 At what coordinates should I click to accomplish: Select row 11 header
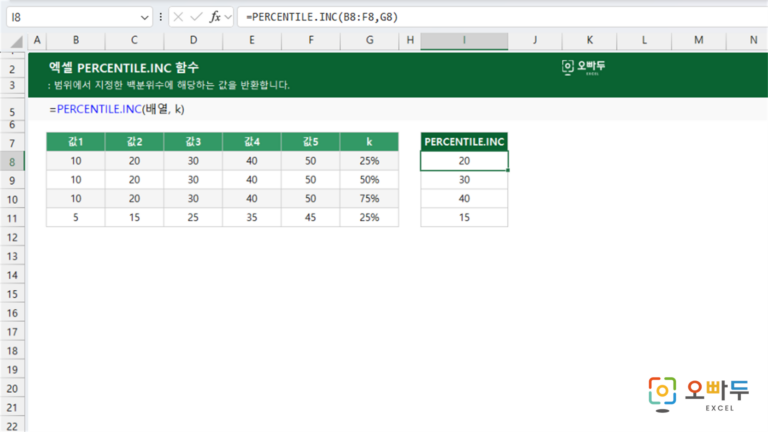pyautogui.click(x=12, y=218)
